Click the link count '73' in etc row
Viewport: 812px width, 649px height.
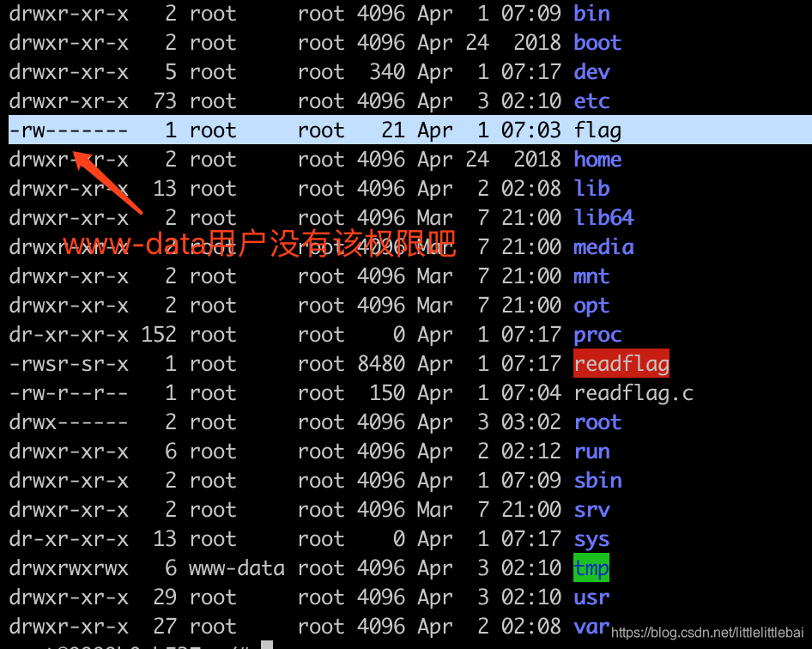tap(165, 101)
